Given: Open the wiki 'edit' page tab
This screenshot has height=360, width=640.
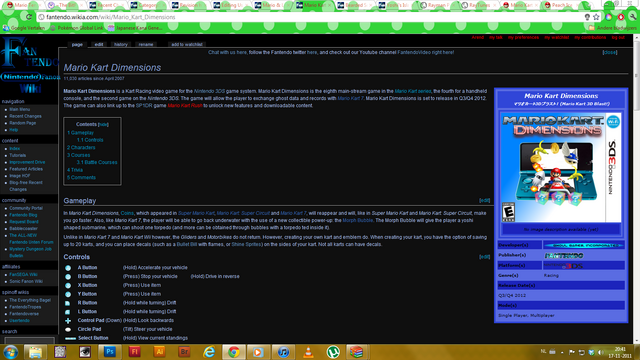Looking at the screenshot, I should [x=99, y=44].
